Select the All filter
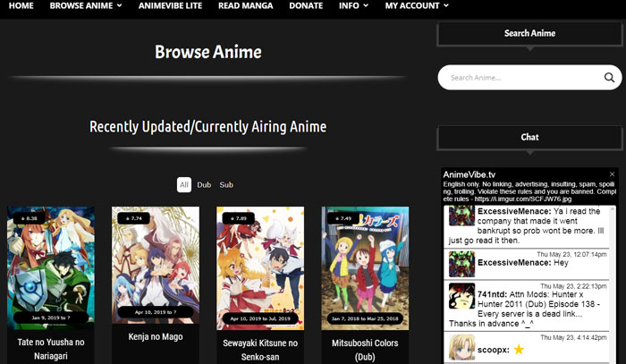The width and height of the screenshot is (626, 364). [x=183, y=185]
